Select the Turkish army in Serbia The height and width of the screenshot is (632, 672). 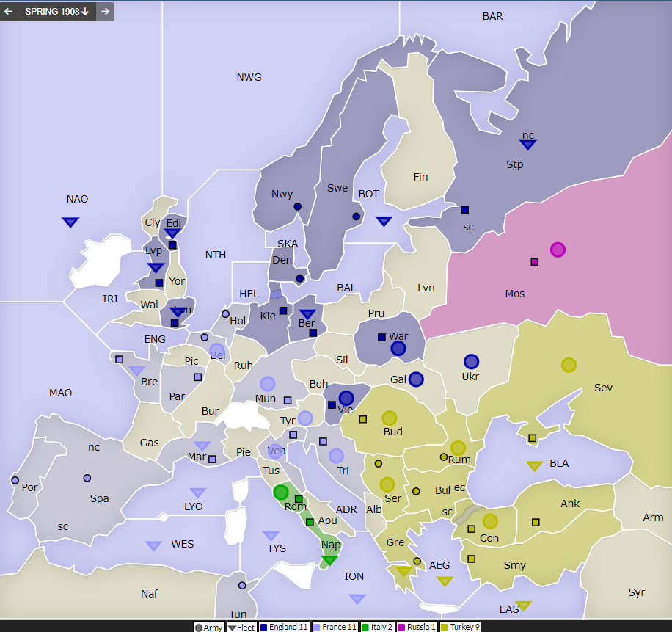coord(387,485)
